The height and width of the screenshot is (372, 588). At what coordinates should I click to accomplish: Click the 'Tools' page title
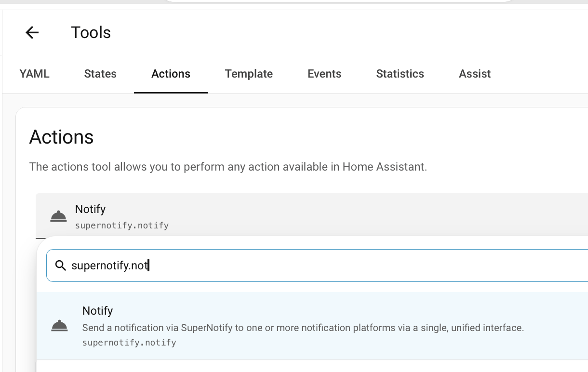91,33
